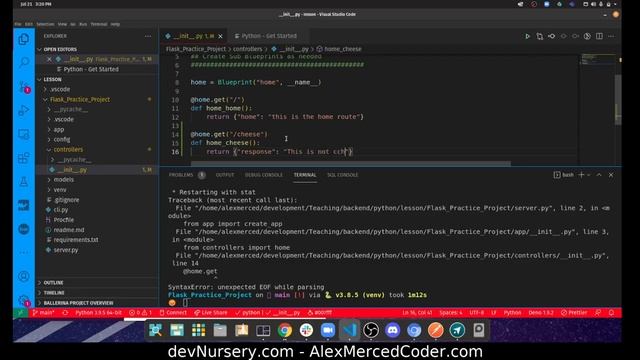This screenshot has width=640, height=360.
Task: Click the editor vertical scrollbar
Action: pyautogui.click(x=618, y=100)
